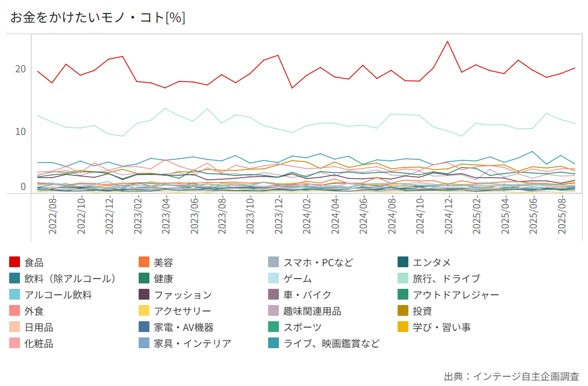
Task: Click the 2024/12 x-axis label
Action: (448, 215)
